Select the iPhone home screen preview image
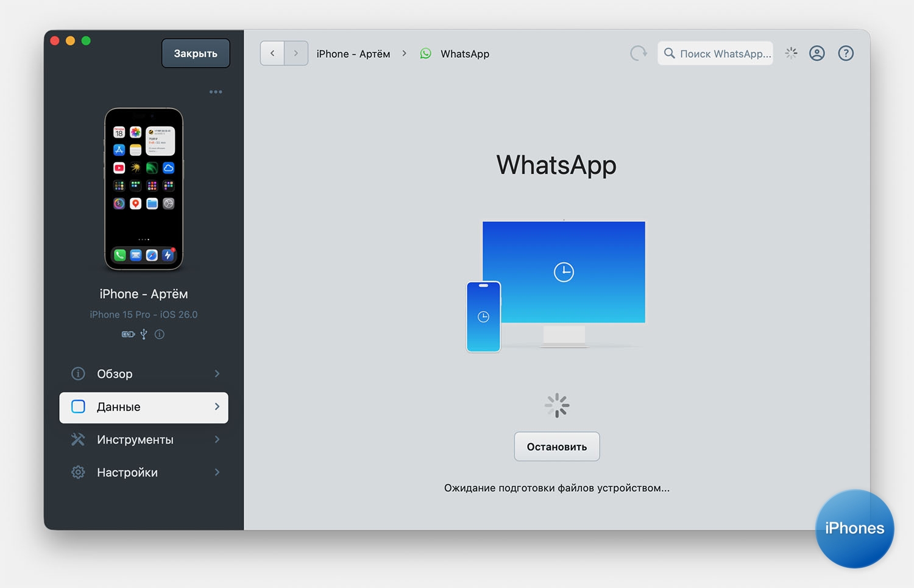This screenshot has height=588, width=914. (x=144, y=189)
